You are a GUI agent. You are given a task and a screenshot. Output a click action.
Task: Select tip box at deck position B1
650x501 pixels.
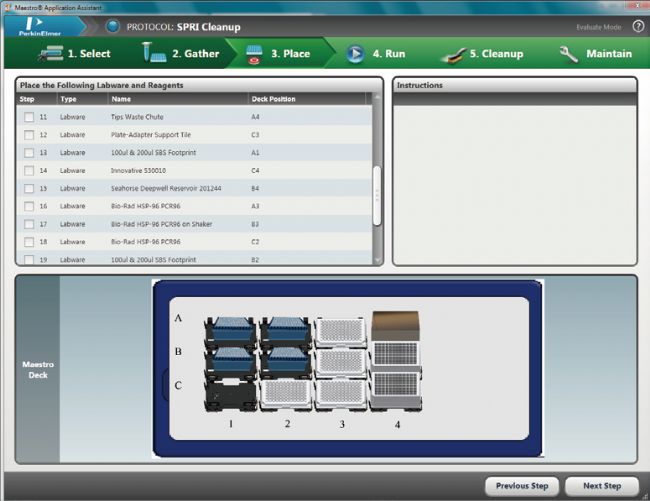(230, 362)
